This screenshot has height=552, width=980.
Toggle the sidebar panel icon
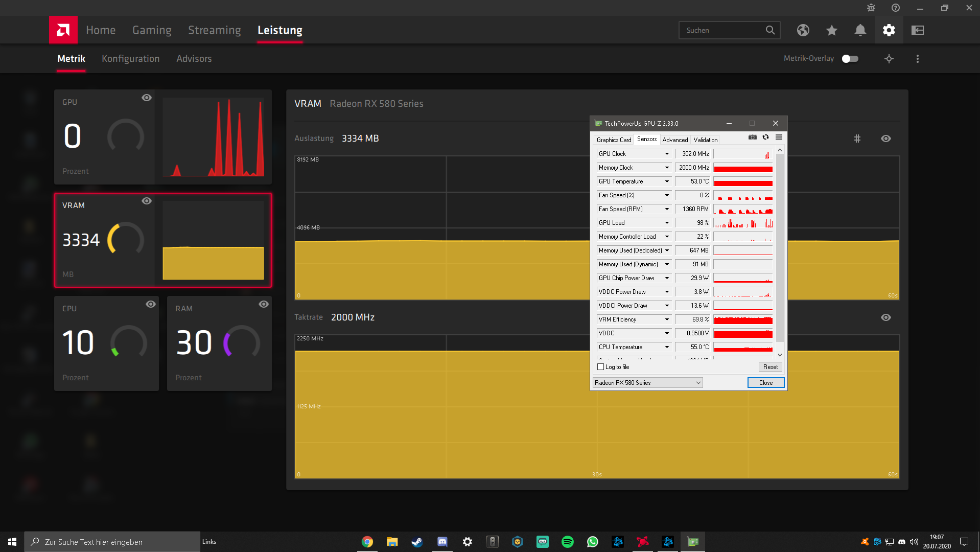(x=918, y=30)
